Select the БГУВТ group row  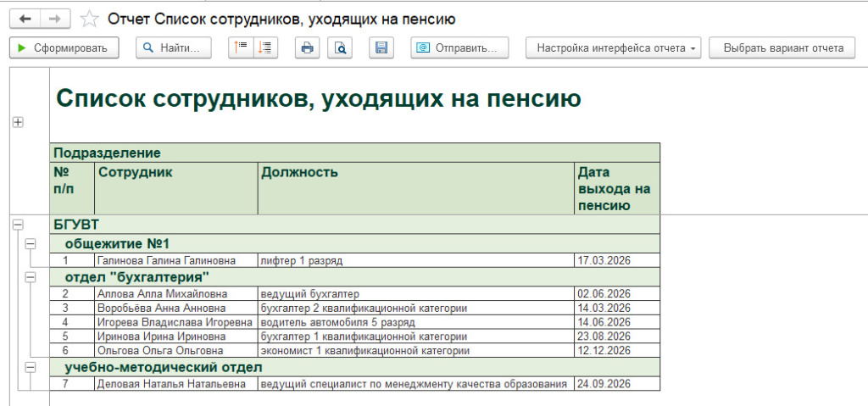click(355, 225)
